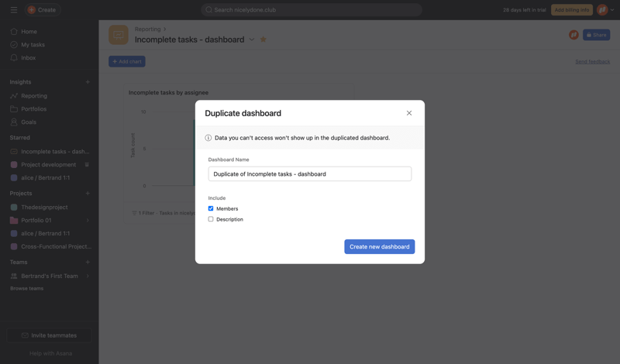The image size is (620, 364).
Task: Click member avatar next to Share
Action: [573, 35]
